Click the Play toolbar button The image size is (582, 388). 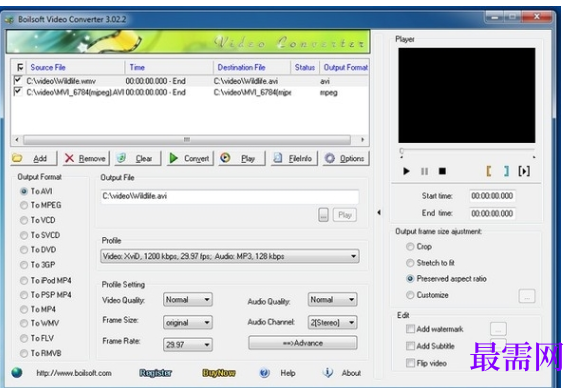242,159
